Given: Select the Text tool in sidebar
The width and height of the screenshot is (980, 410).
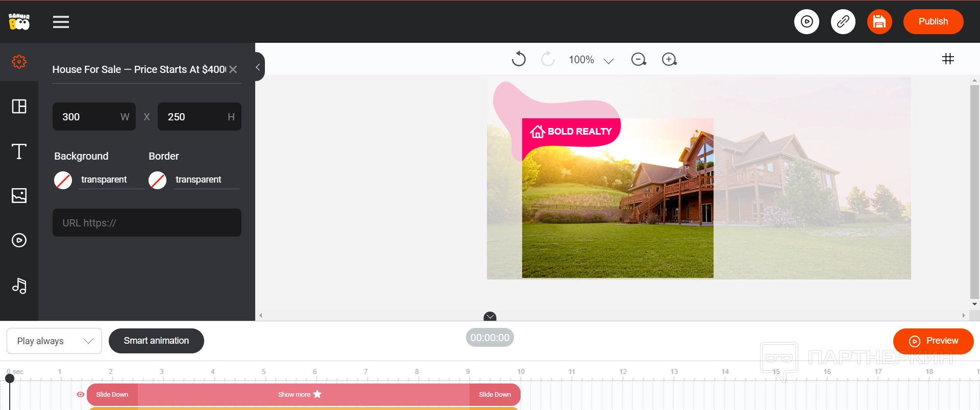Looking at the screenshot, I should click(19, 151).
